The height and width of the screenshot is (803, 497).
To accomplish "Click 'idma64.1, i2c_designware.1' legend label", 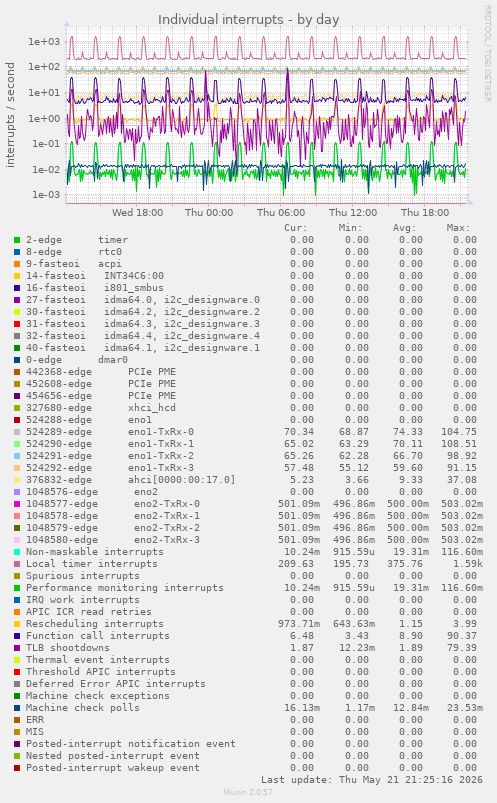I will 182,348.
